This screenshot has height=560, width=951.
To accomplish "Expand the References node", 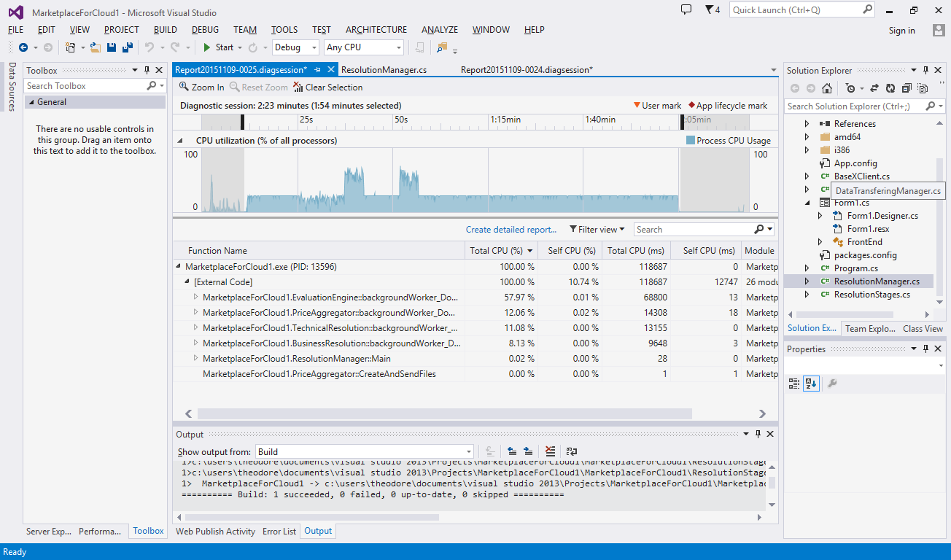I will (x=807, y=124).
